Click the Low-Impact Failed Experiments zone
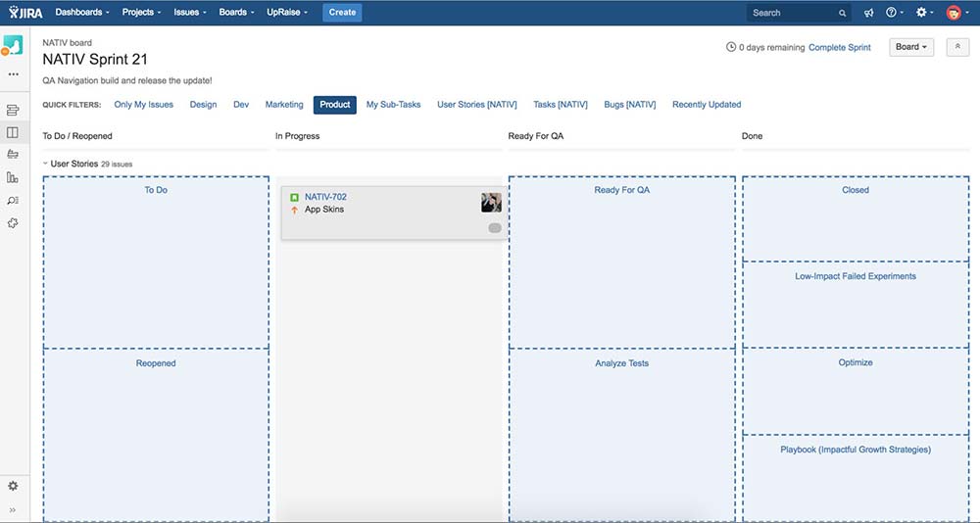 856,305
